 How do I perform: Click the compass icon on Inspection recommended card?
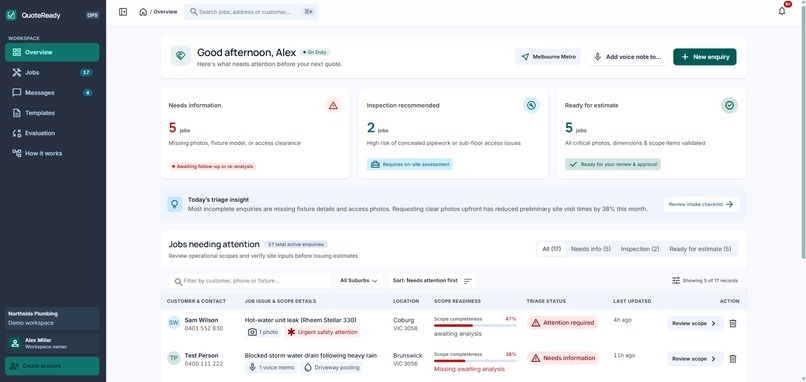[x=531, y=105]
